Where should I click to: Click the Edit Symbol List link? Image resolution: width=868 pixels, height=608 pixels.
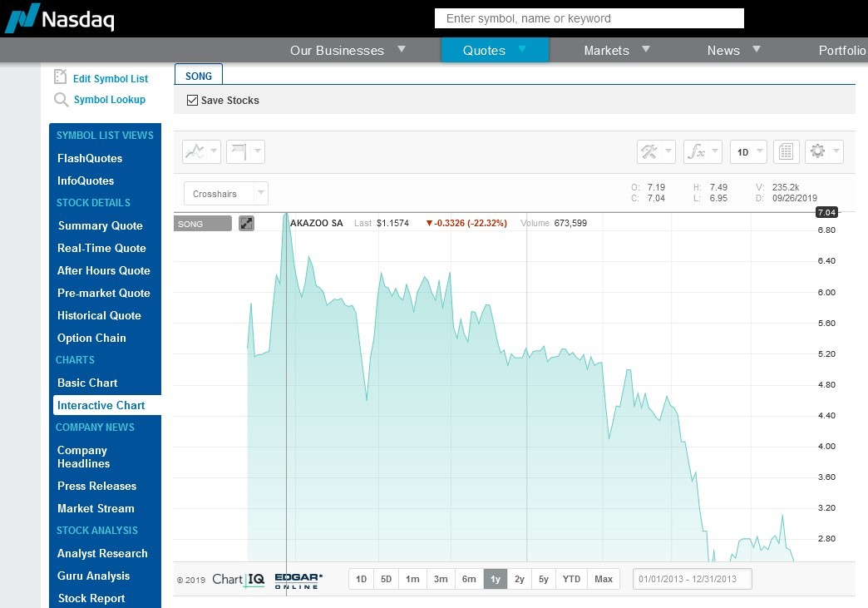[x=110, y=79]
